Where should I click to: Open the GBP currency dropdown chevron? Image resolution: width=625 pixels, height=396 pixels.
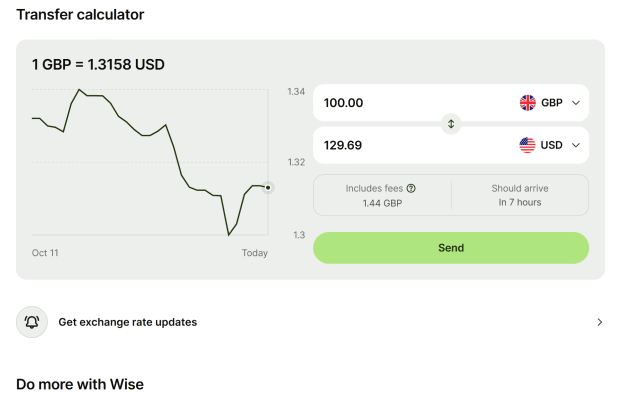click(576, 103)
